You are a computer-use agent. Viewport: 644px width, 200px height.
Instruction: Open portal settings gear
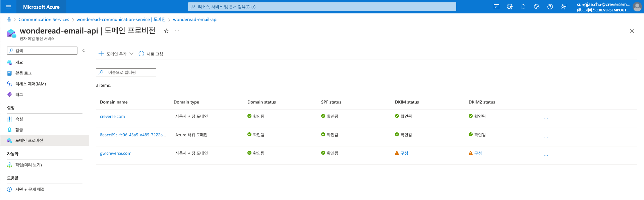[x=537, y=7]
